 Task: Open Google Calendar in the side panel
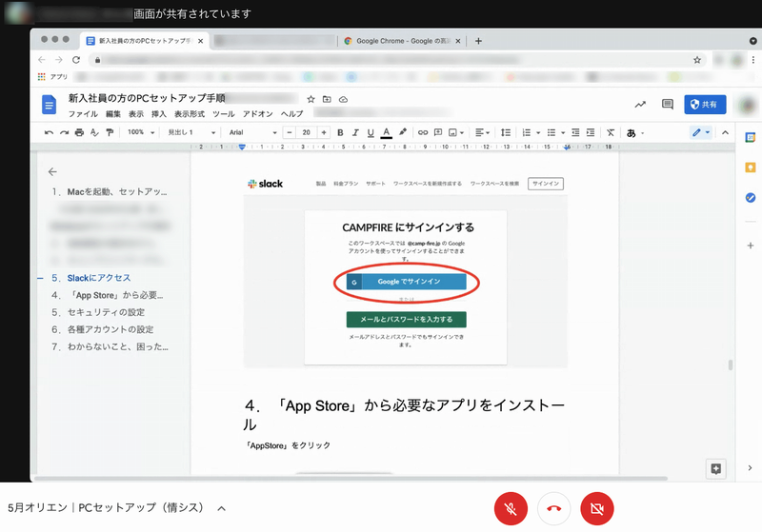coord(750,137)
